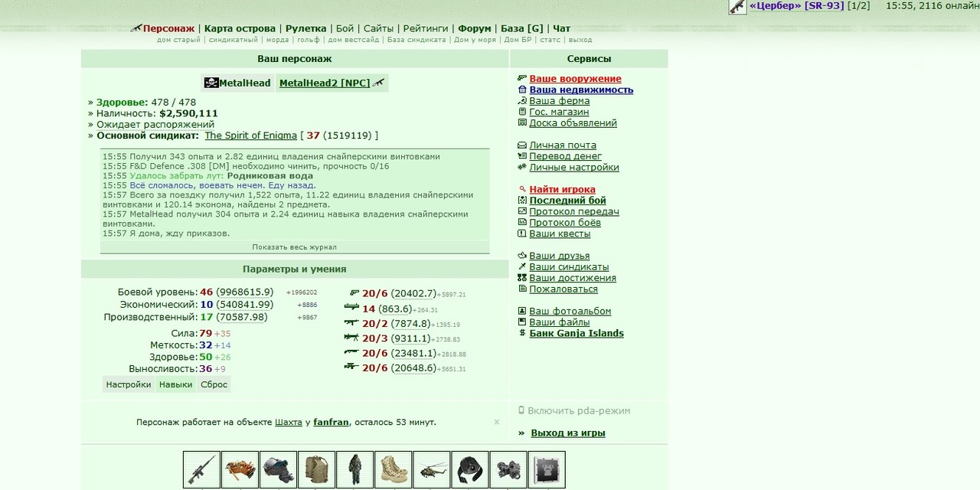Click economic experience value 540841.99

coord(245,305)
